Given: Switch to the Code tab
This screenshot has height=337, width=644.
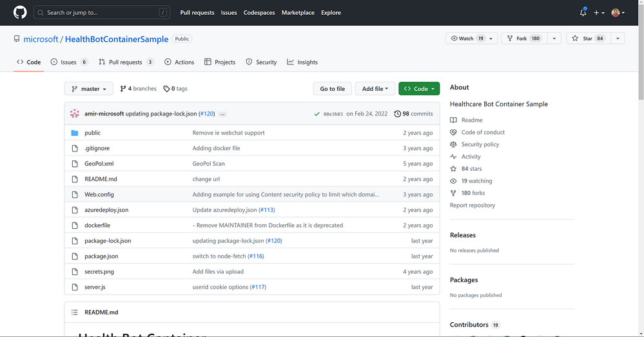Looking at the screenshot, I should coord(29,62).
